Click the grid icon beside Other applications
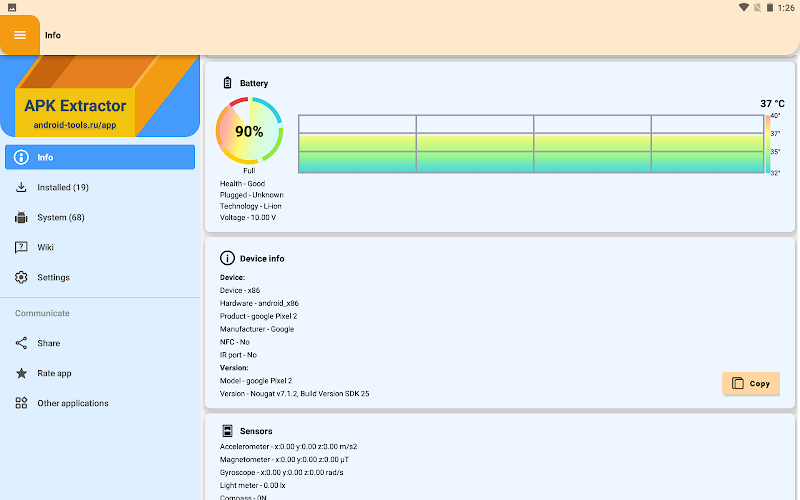Screen dimensions: 800x500 click(21, 403)
